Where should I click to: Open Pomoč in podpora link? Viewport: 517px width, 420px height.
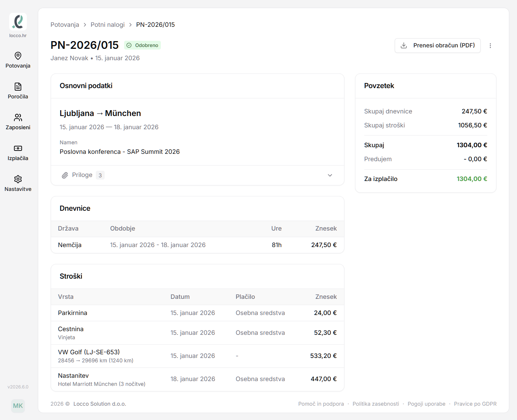pyautogui.click(x=321, y=404)
